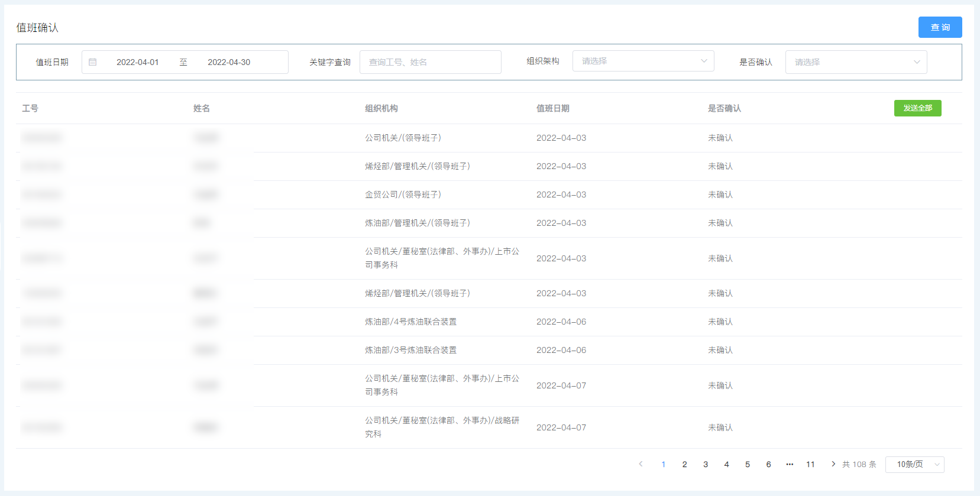Click the green 发送全部 button
Image resolution: width=980 pixels, height=496 pixels.
pos(917,108)
